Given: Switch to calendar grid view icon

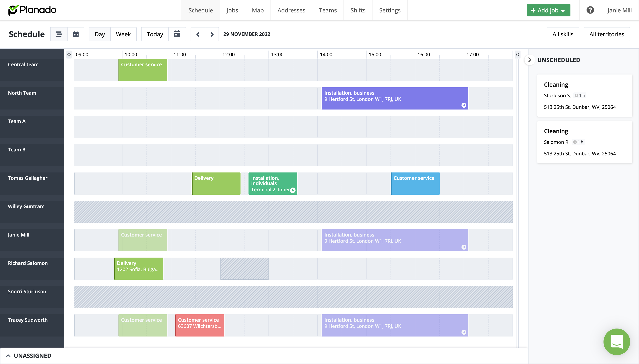Looking at the screenshot, I should pos(76,34).
